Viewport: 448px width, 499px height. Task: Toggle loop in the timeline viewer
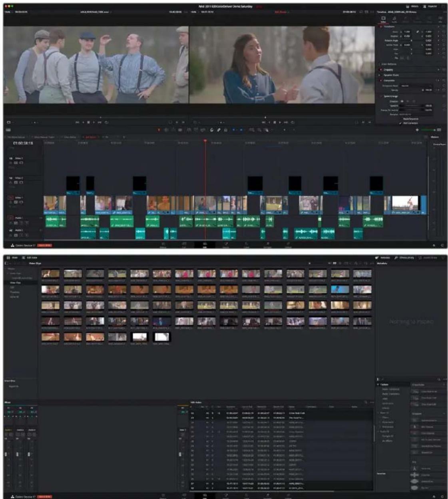[293, 122]
